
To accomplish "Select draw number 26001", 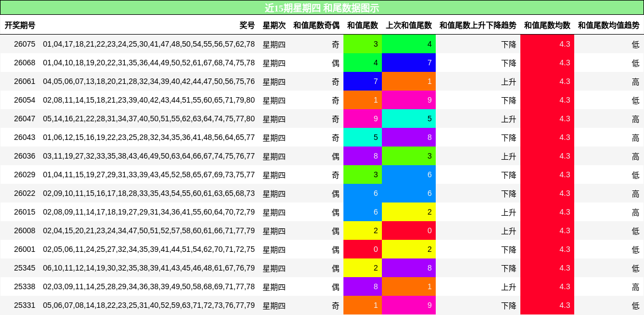I will [25, 249].
